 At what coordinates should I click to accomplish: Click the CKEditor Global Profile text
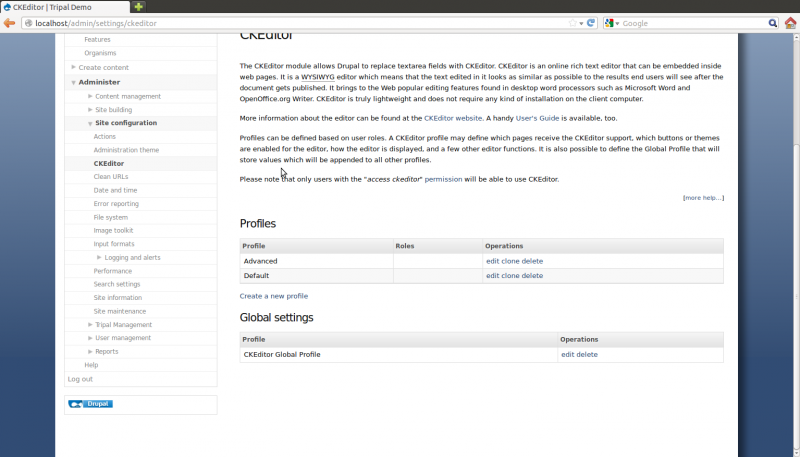(x=282, y=354)
